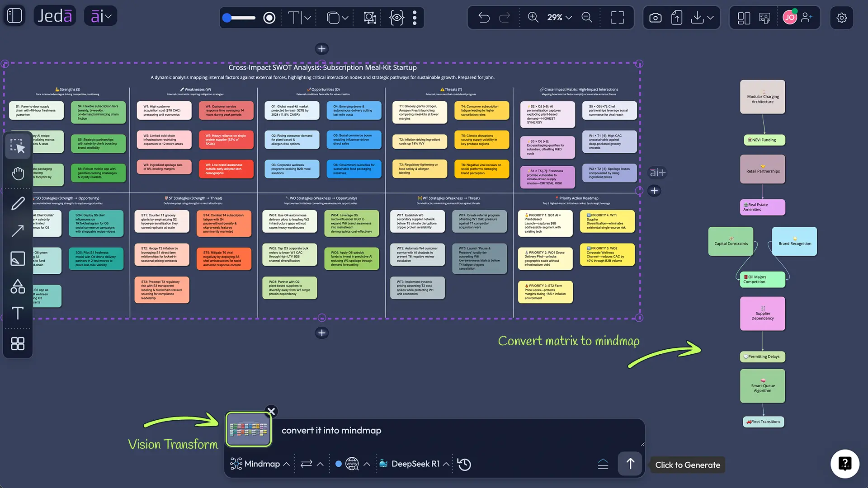
Task: Expand the swap arrows option chevron
Action: (320, 464)
